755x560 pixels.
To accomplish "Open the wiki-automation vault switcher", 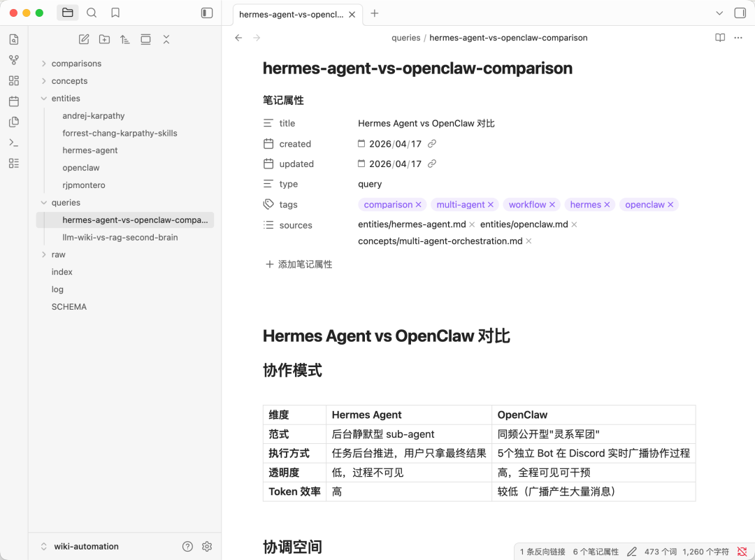I will [x=80, y=547].
